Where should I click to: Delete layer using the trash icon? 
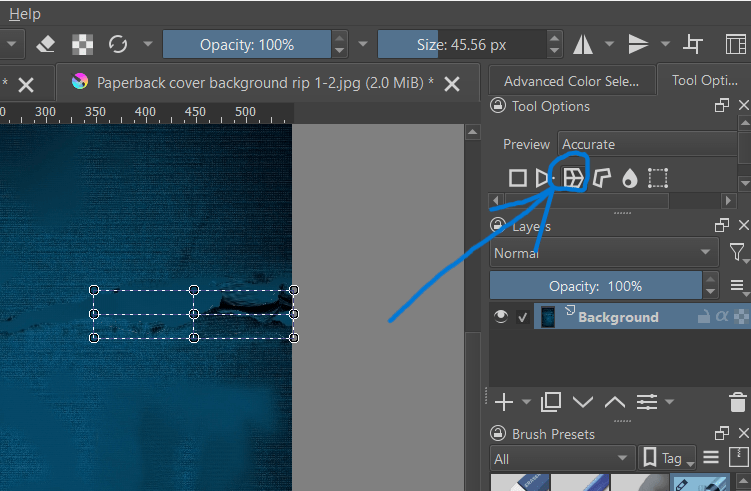point(737,402)
